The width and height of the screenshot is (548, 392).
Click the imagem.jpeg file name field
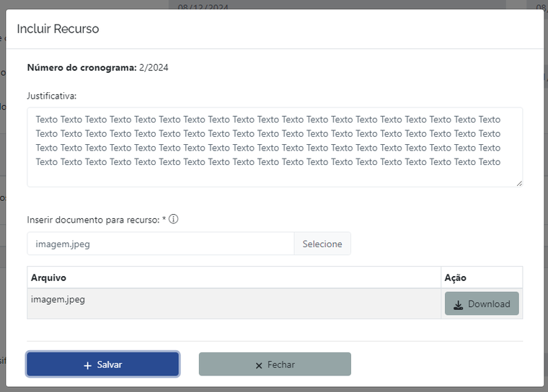(161, 244)
